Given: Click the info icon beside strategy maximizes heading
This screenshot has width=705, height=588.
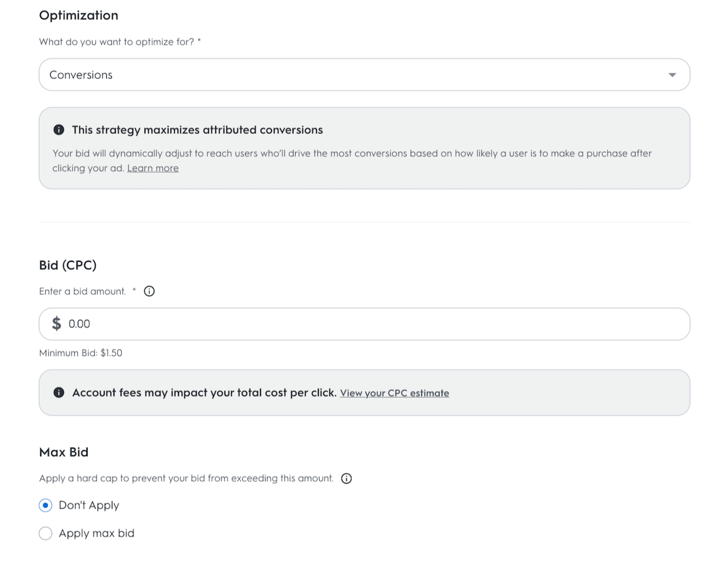Looking at the screenshot, I should 59,130.
